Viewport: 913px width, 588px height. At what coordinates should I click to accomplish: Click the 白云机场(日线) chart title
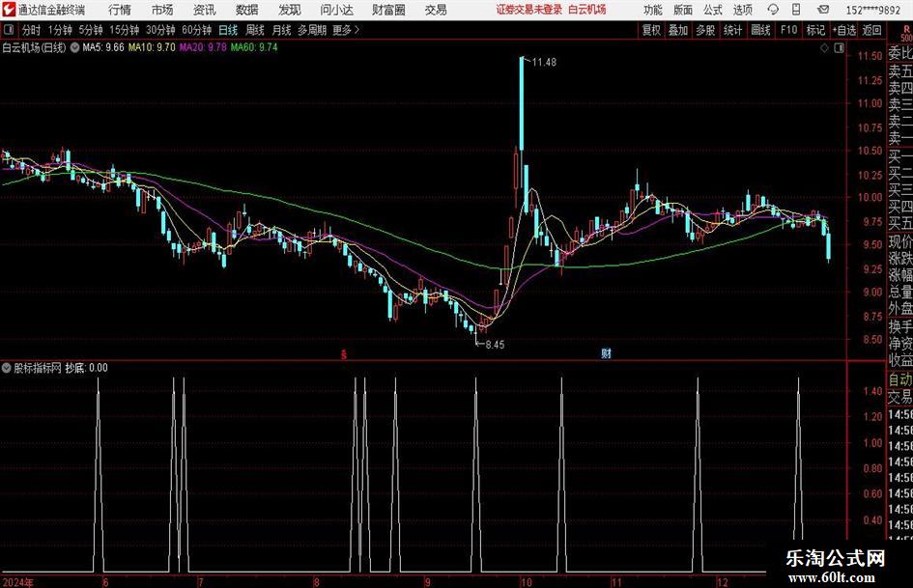34,47
